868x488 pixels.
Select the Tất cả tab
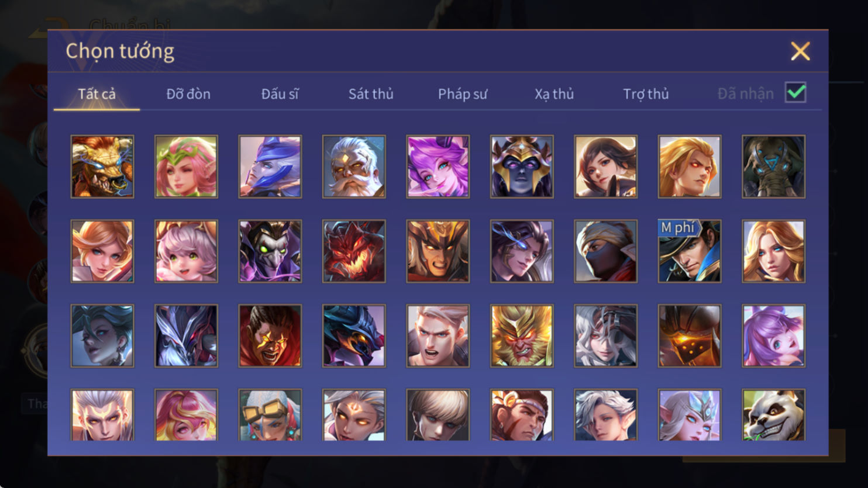[x=97, y=94]
